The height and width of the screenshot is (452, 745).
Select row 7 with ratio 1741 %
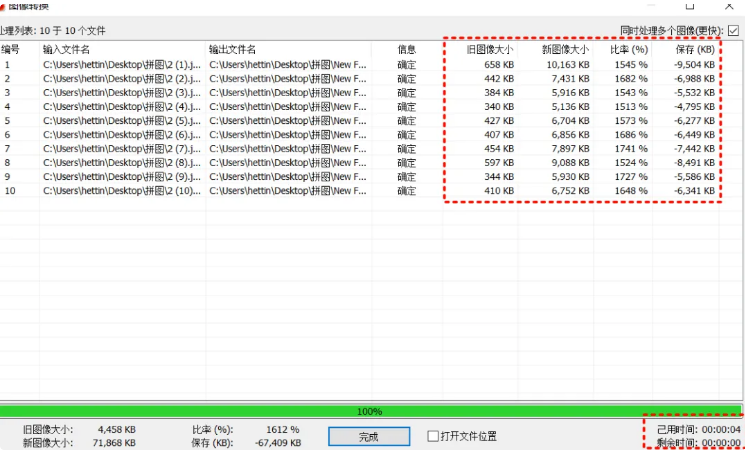630,149
